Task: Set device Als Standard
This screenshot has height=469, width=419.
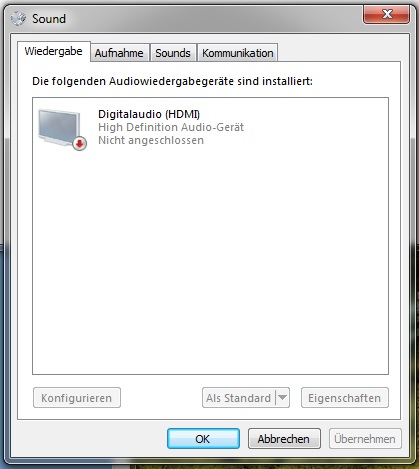Action: [x=239, y=398]
